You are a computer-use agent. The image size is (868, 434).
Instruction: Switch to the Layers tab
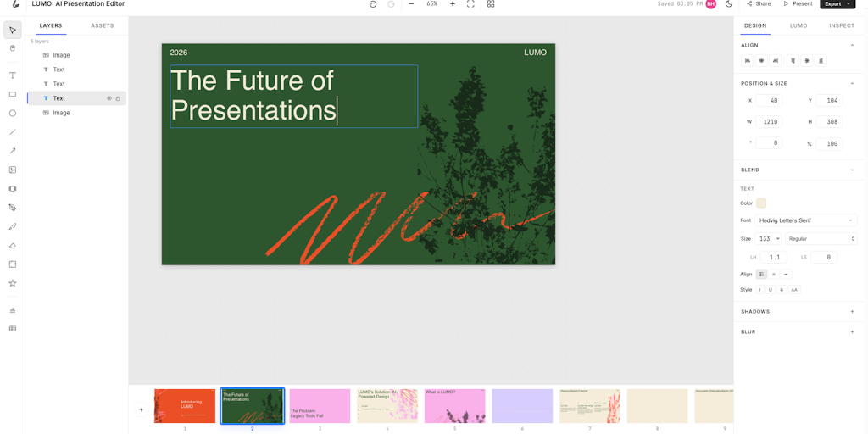[51, 25]
